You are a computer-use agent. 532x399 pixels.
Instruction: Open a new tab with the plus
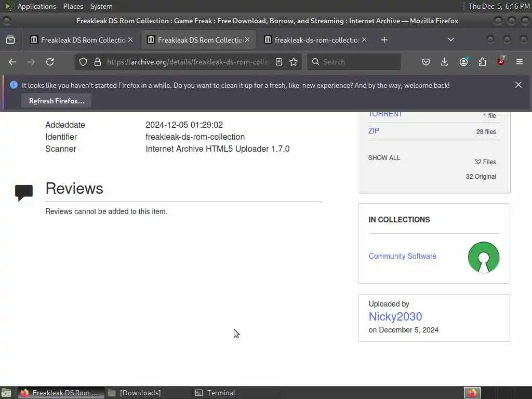pos(384,40)
